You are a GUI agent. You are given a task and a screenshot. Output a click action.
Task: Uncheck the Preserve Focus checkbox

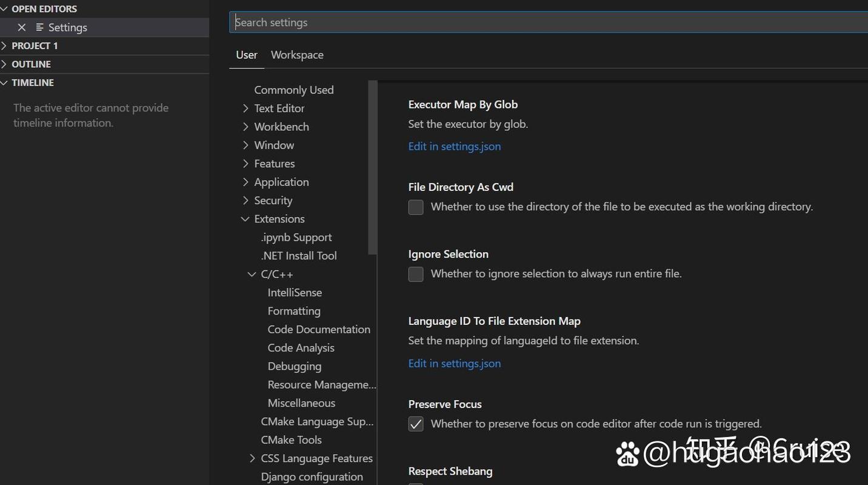[416, 424]
